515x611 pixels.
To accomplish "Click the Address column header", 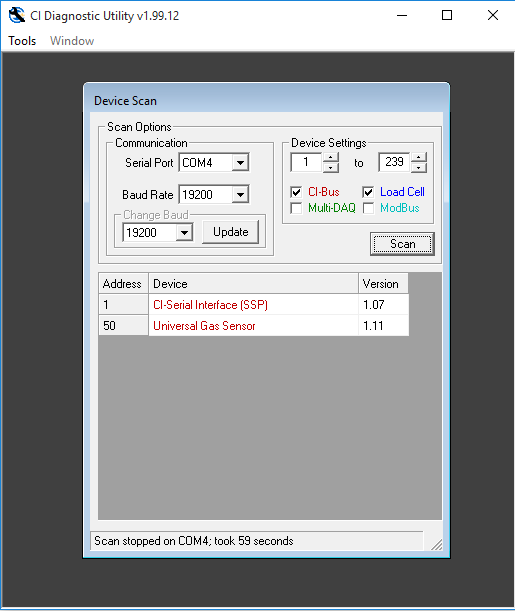I will point(123,283).
